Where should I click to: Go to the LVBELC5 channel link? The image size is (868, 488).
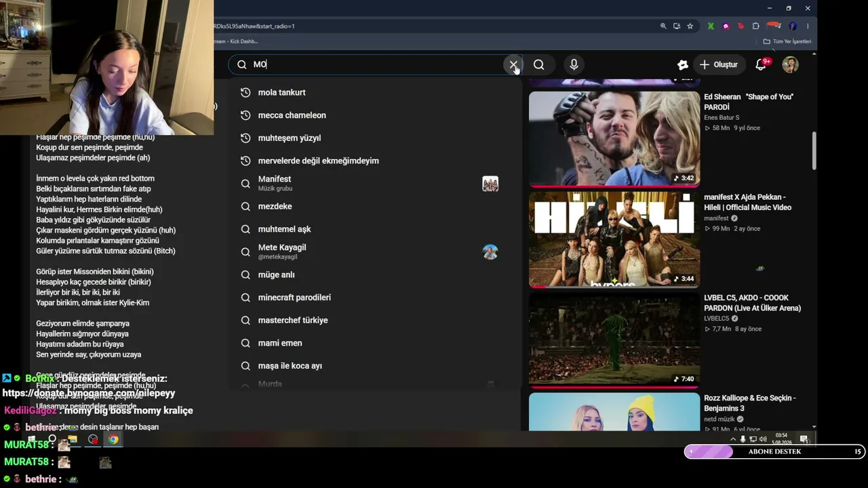pos(717,319)
